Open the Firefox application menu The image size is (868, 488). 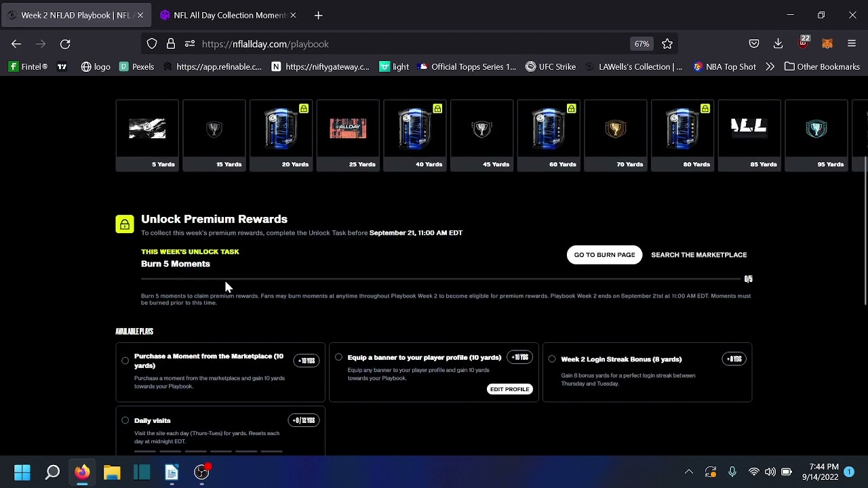852,44
